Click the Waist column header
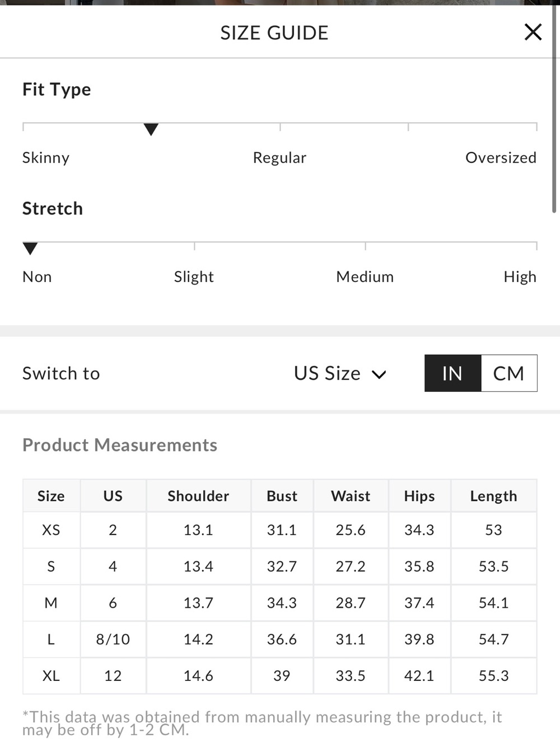Image resolution: width=560 pixels, height=747 pixels. [x=351, y=496]
